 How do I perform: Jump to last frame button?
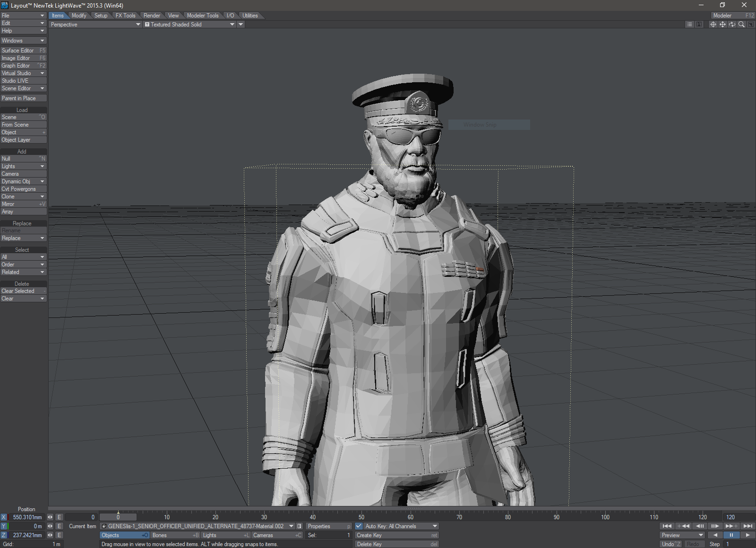pyautogui.click(x=747, y=526)
